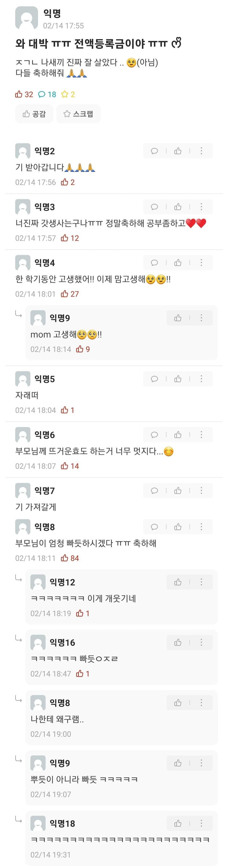Image resolution: width=228 pixels, height=868 pixels.
Task: Open more options menu on 익명4's comment
Action: coord(201,263)
